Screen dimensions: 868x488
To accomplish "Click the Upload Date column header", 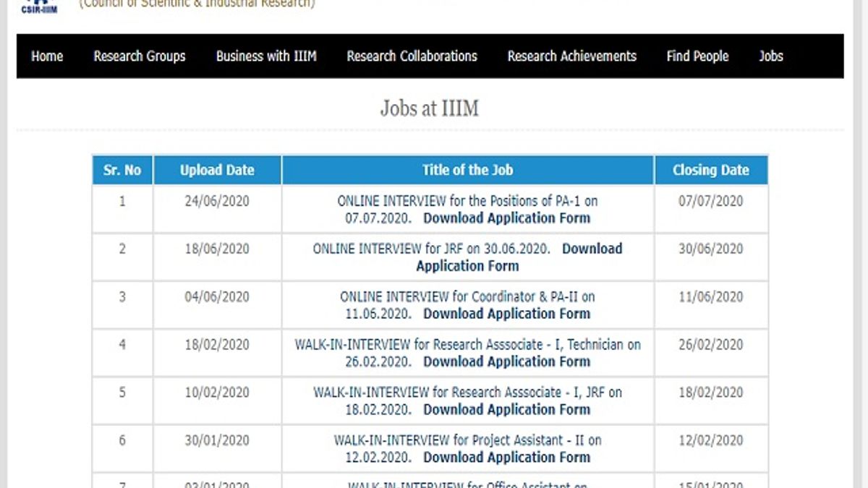I will tap(216, 169).
